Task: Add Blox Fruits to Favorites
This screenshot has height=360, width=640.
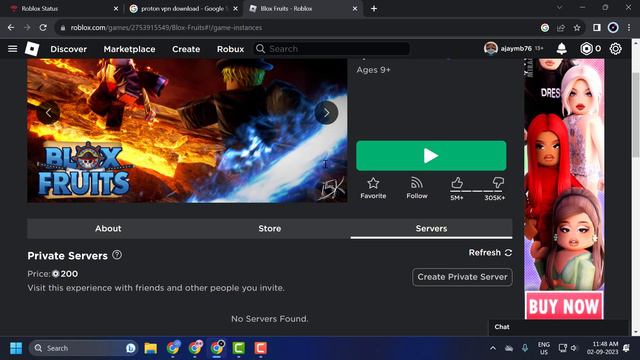Action: [373, 188]
